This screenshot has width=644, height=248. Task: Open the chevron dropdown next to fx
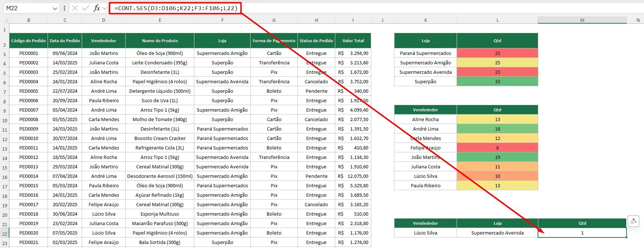coord(105,8)
